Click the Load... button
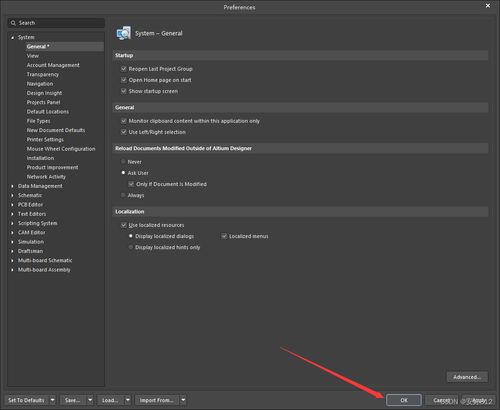 tap(110, 400)
